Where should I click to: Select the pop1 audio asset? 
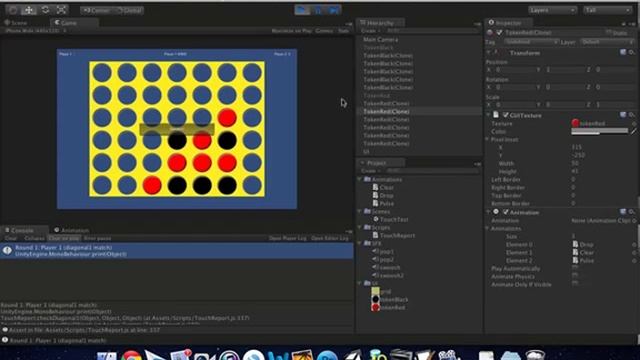click(x=383, y=251)
